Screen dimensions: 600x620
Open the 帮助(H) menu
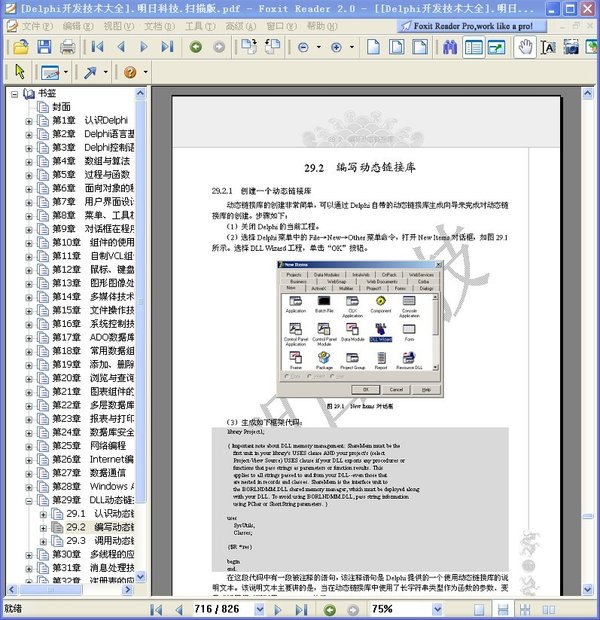[322, 26]
